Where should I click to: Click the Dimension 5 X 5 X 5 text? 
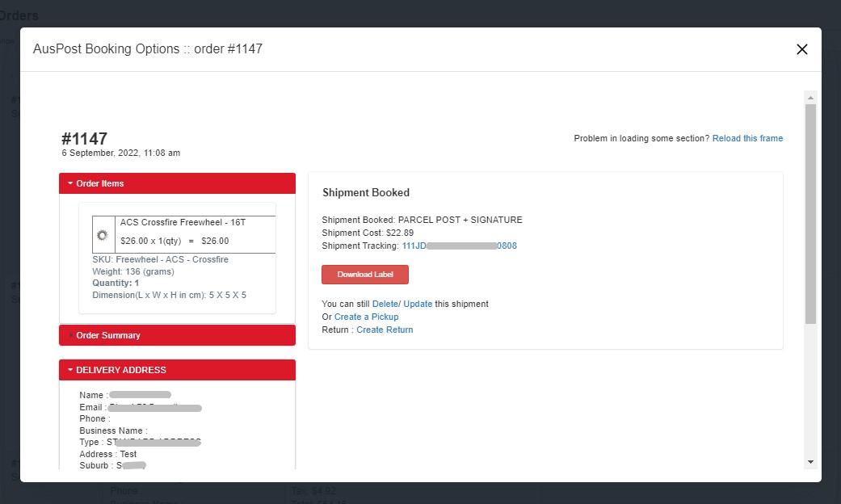click(169, 295)
